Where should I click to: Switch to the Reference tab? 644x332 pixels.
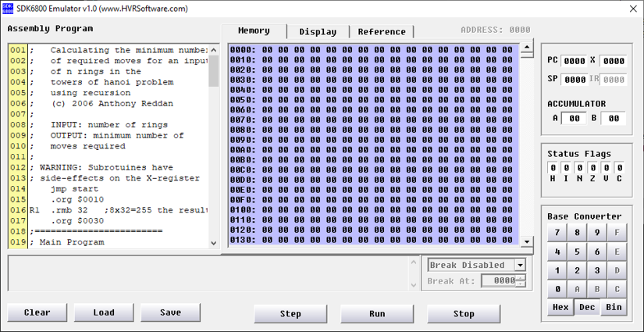tap(382, 32)
